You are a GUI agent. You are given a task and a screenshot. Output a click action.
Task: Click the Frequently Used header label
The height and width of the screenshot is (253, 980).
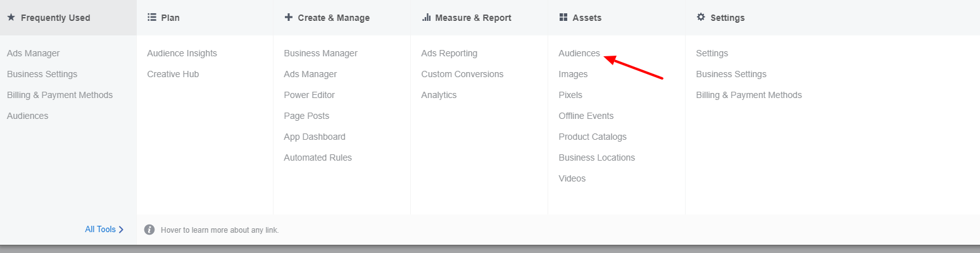point(56,18)
